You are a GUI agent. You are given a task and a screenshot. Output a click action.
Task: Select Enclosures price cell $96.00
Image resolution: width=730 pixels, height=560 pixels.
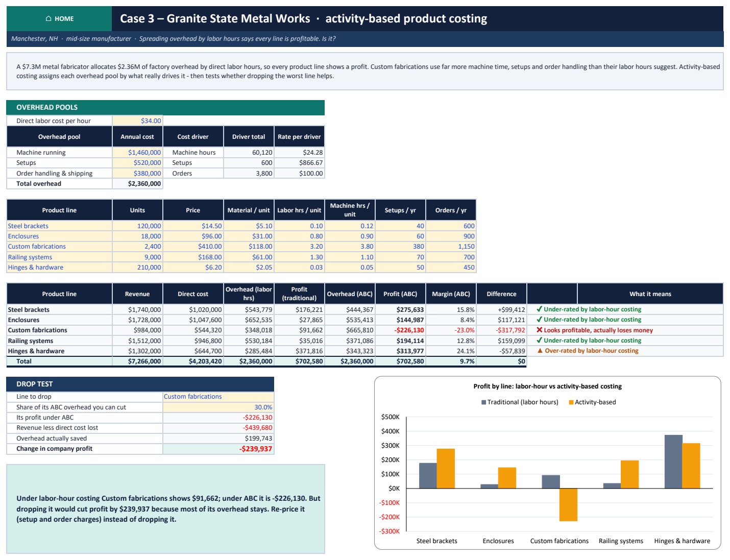click(193, 236)
